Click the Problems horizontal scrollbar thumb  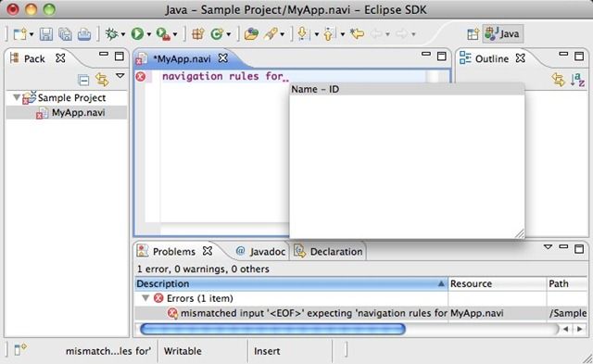272,329
